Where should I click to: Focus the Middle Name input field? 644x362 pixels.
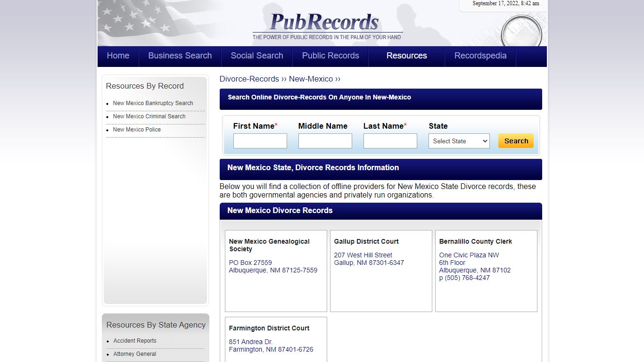(x=325, y=141)
